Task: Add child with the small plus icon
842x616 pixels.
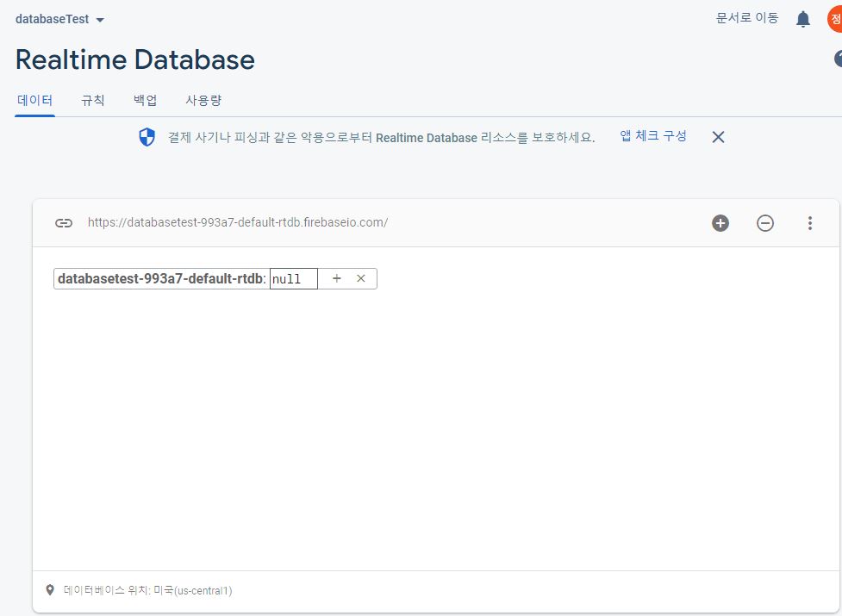Action: point(337,278)
